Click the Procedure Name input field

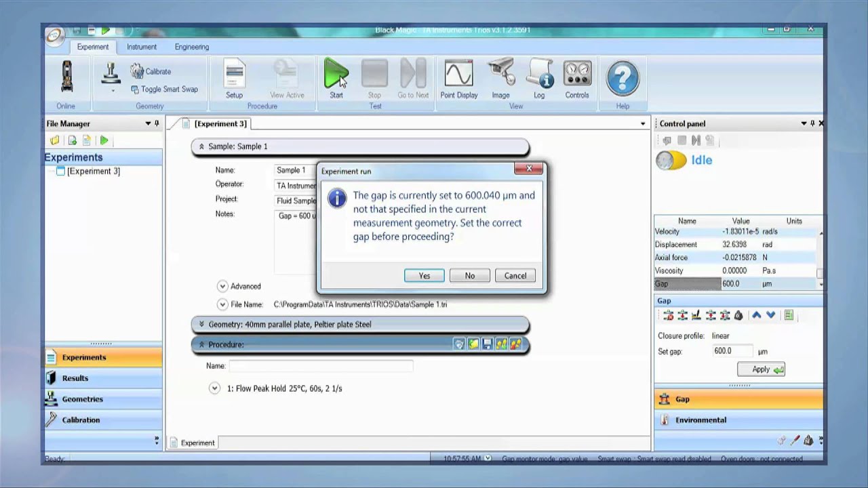321,366
